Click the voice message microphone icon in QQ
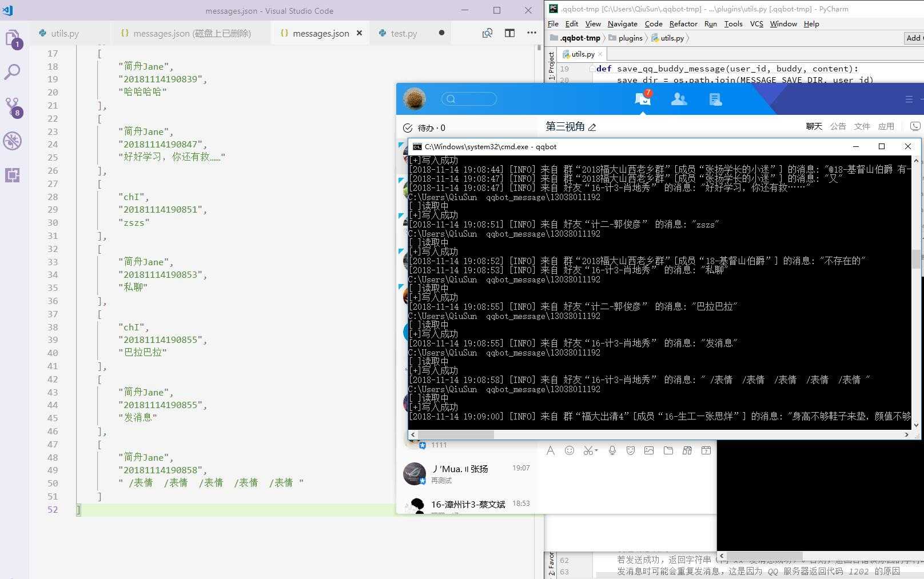 pos(612,450)
